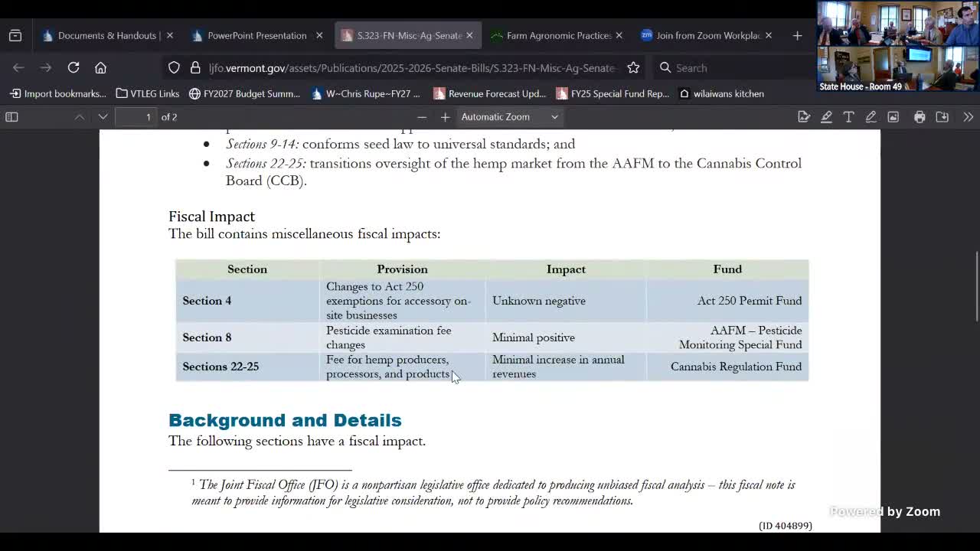
Task: Open FY2027 Budget Summ bookmark
Action: (244, 93)
